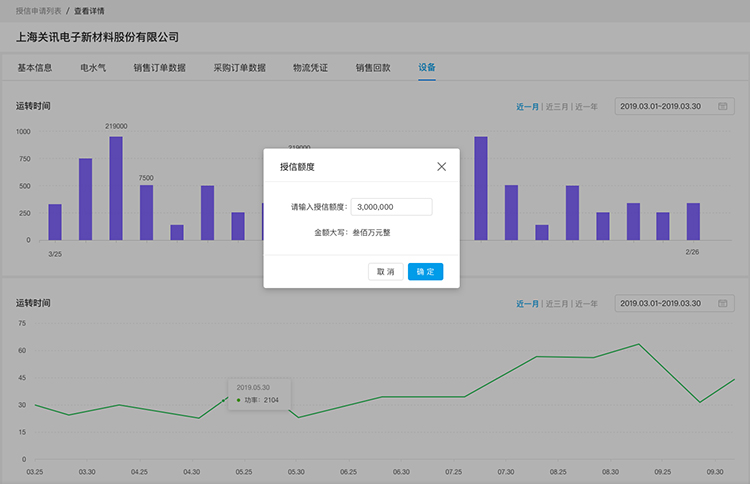750x484 pixels.
Task: Close the 授信额度 dialog with X
Action: click(442, 167)
